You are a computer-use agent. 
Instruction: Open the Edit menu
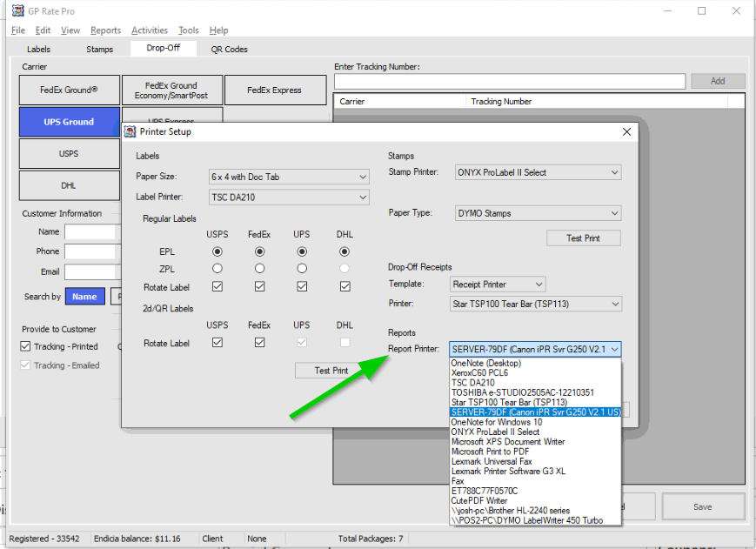(43, 30)
